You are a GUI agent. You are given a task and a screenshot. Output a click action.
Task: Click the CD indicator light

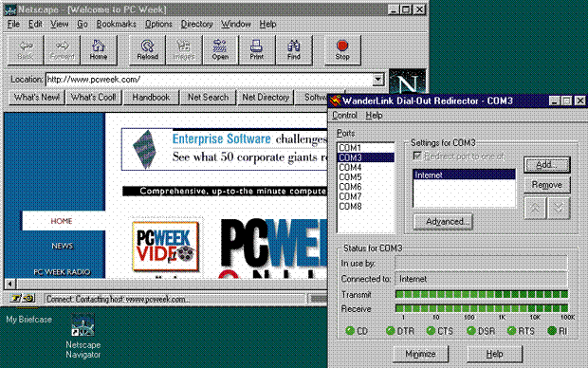(350, 330)
